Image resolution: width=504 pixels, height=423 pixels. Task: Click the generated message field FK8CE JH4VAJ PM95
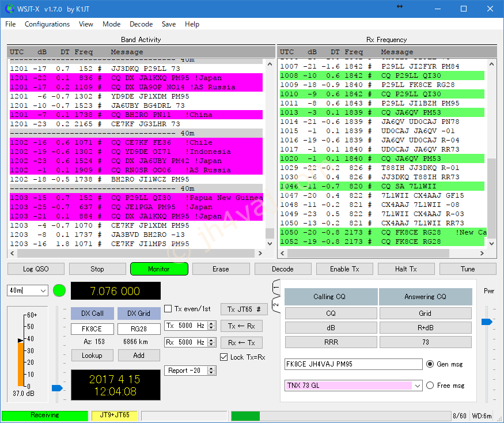[x=354, y=364]
